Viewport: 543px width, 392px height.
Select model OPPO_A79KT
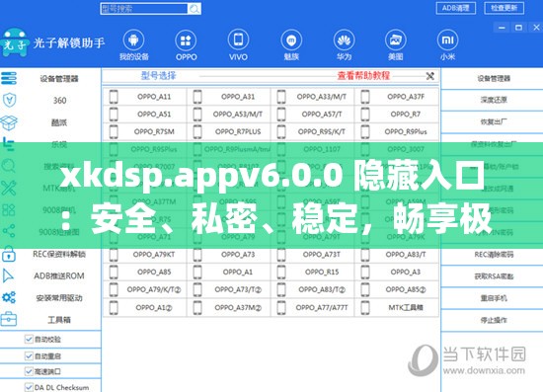(154, 255)
